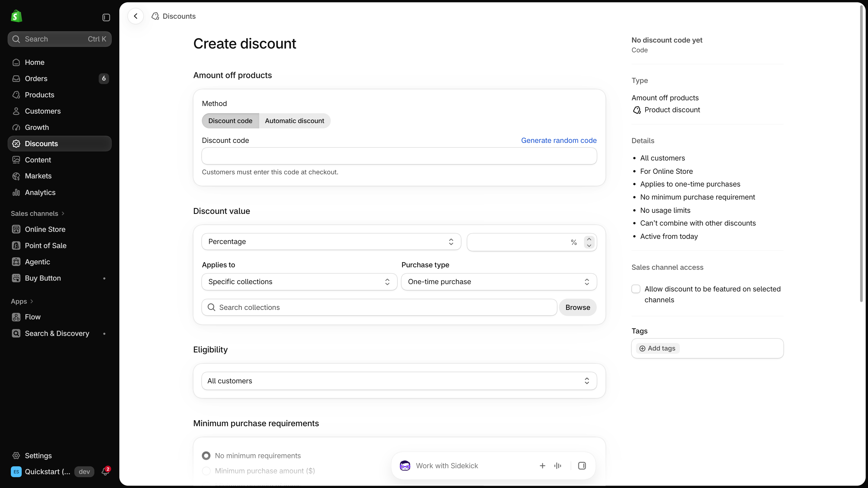Click the Markets globe icon
This screenshot has width=868, height=488.
tap(16, 176)
